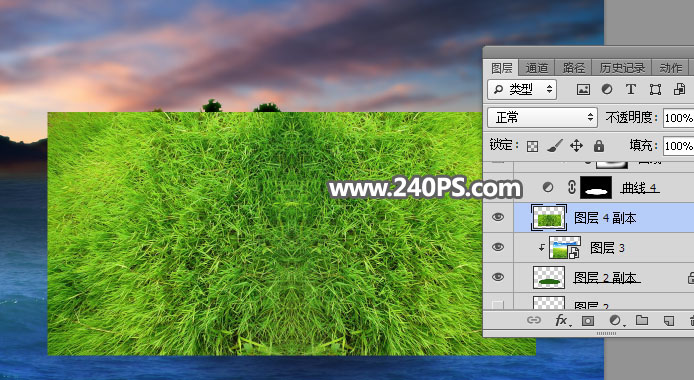Lock transparent pixels checkerboard icon
The height and width of the screenshot is (380, 694).
532,146
